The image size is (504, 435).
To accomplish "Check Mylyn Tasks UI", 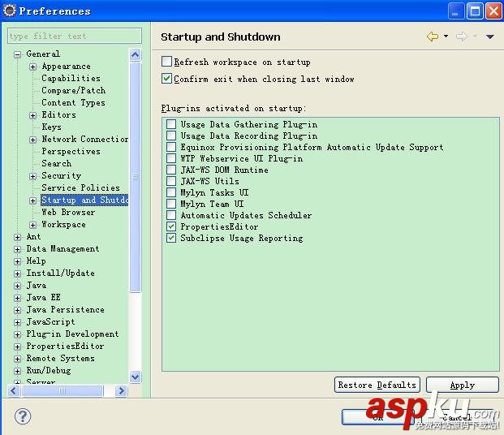I will 171,192.
